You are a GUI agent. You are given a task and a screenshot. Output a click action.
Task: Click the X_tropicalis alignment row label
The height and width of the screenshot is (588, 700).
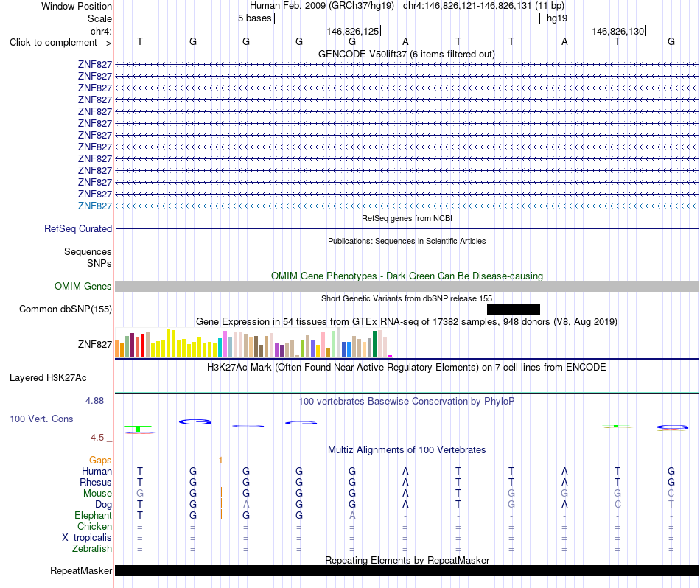pos(87,538)
